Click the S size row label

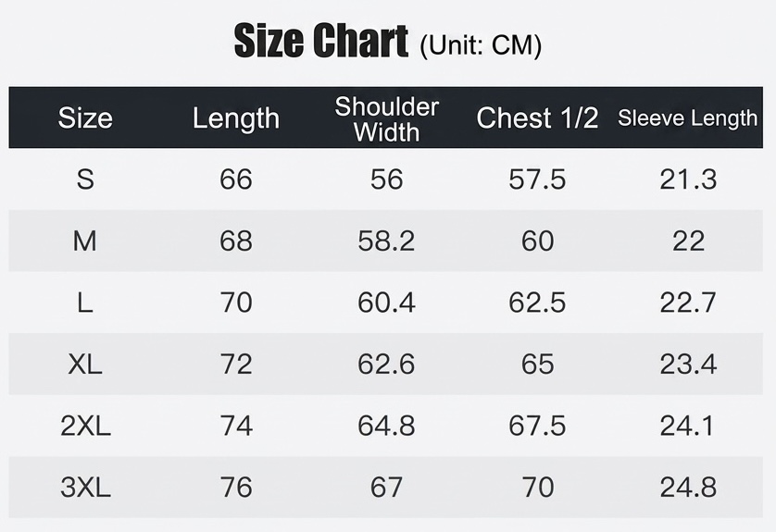coord(85,179)
